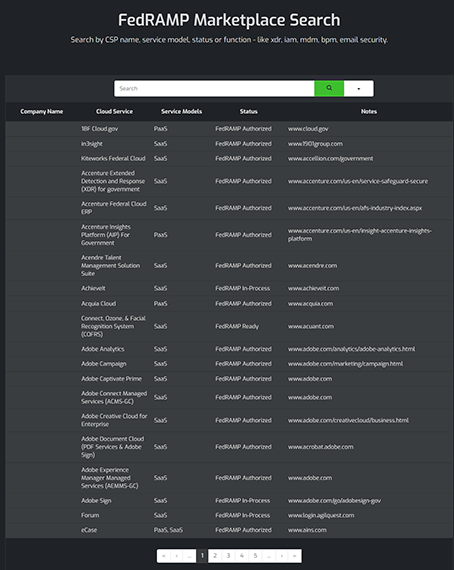Screen dimensions: 454x570
Task: Select Accenture Federal Cloud ERP entry
Action: (113, 208)
